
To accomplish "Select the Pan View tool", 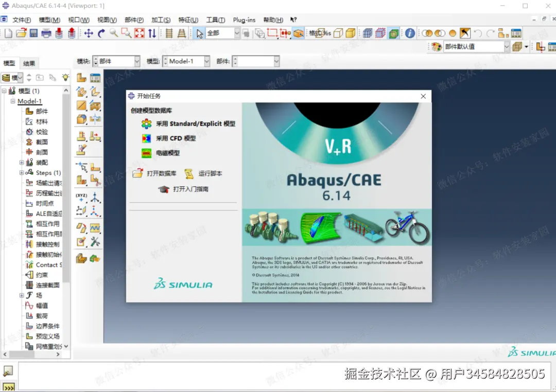I will click(x=89, y=33).
